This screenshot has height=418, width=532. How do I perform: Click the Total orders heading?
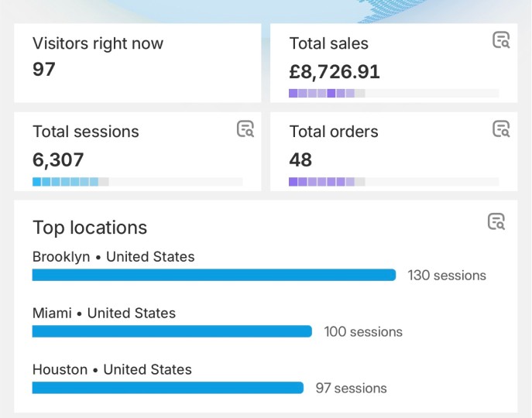(334, 132)
